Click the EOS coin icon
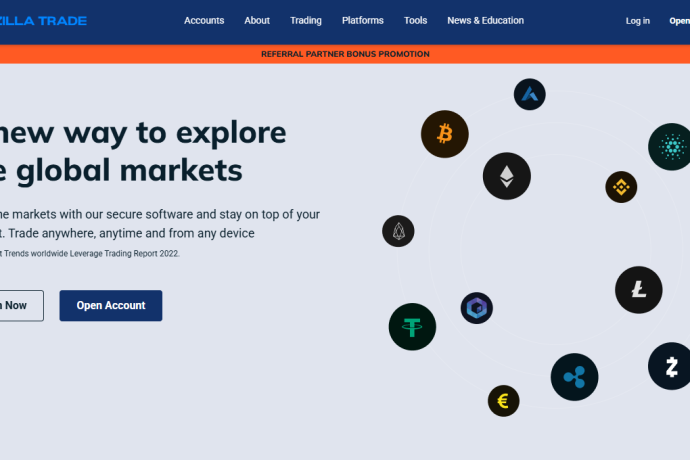This screenshot has height=460, width=690. point(398,231)
